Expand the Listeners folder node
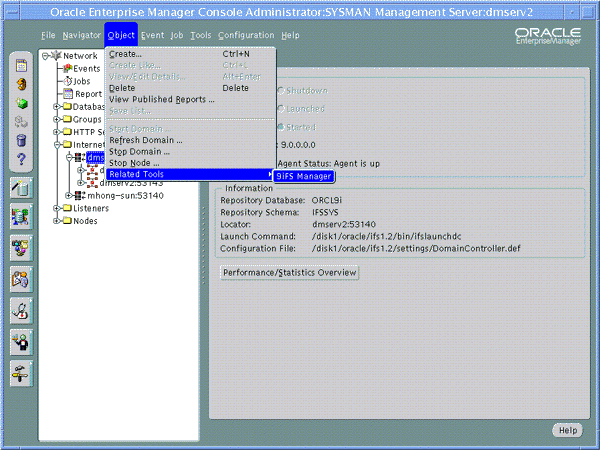Screen dimensions: 600x450 (57, 208)
